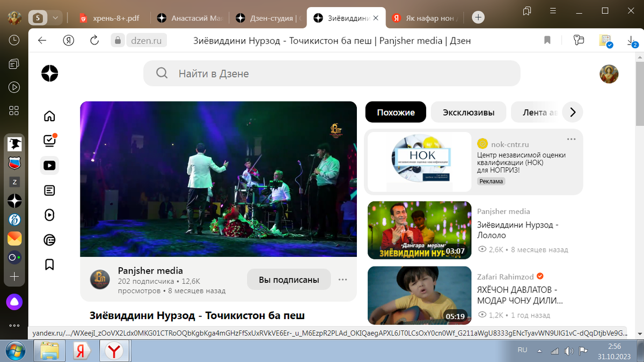
Task: Open Dzen Shorts clips icon
Action: pos(49,215)
